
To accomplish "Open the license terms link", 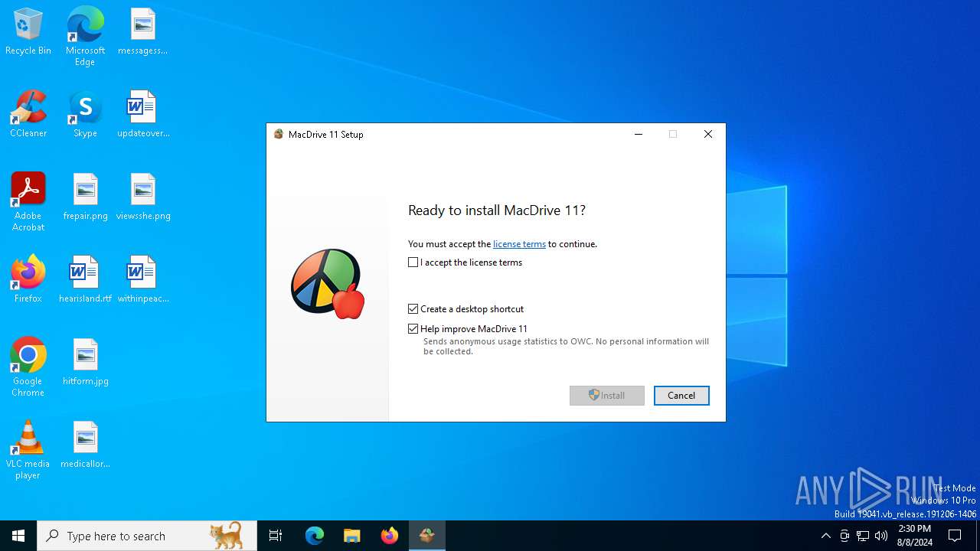I will point(519,244).
